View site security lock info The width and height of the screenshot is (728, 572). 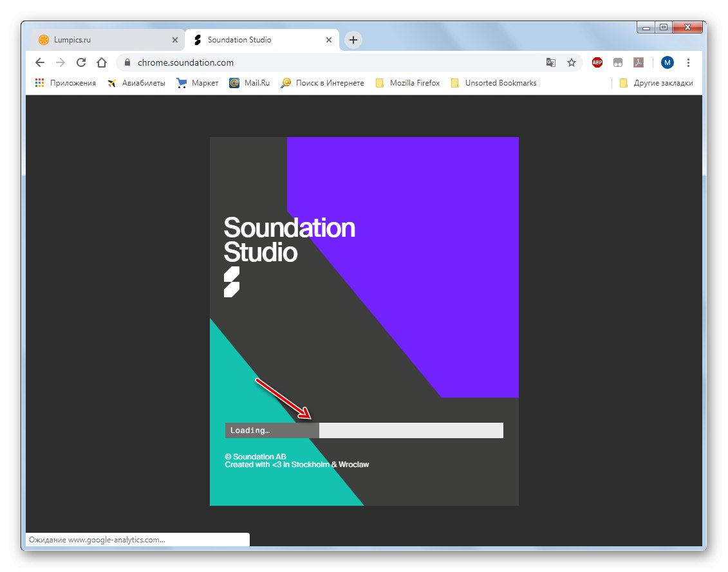click(x=127, y=62)
